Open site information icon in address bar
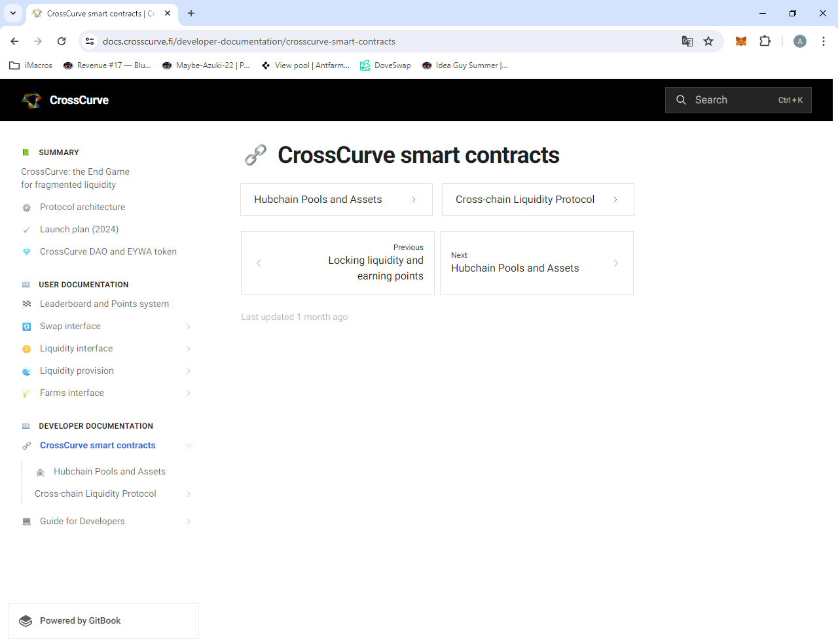The width and height of the screenshot is (838, 644). point(90,41)
